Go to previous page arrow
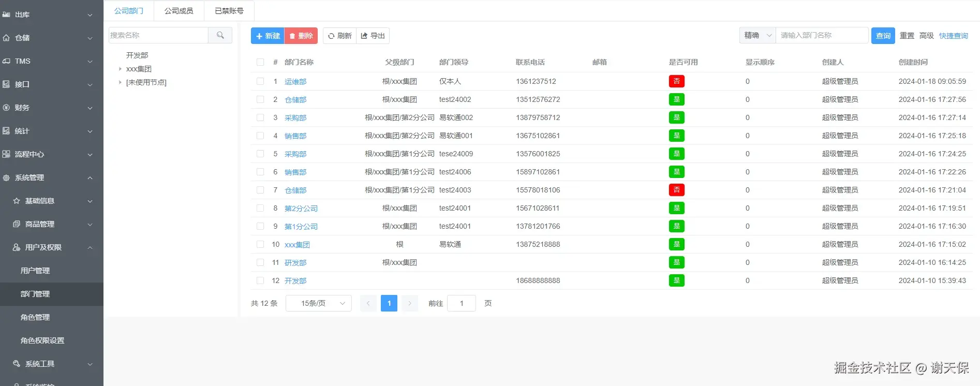Image resolution: width=980 pixels, height=386 pixels. coord(368,303)
